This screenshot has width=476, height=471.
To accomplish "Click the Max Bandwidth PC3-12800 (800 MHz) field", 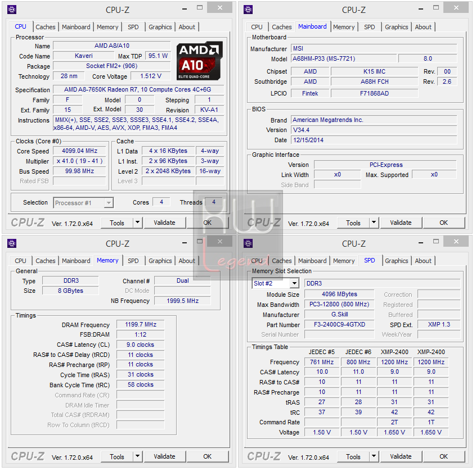I will [339, 304].
